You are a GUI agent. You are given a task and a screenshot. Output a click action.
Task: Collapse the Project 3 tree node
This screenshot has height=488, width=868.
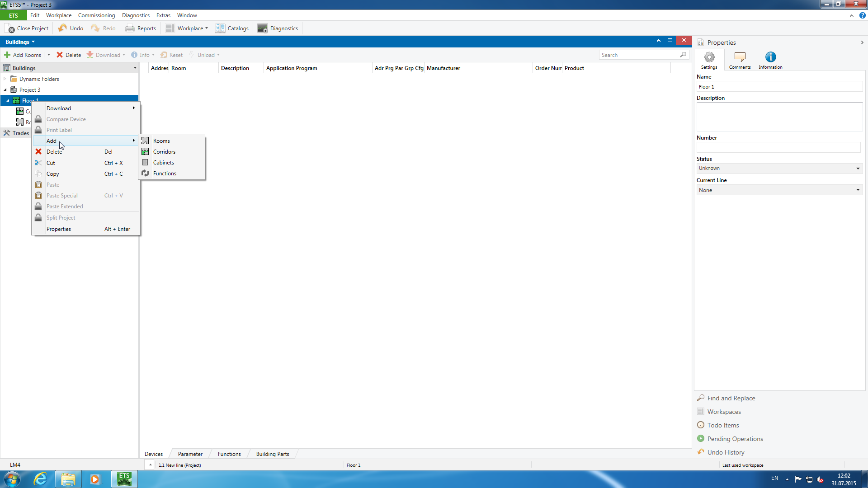tap(5, 89)
